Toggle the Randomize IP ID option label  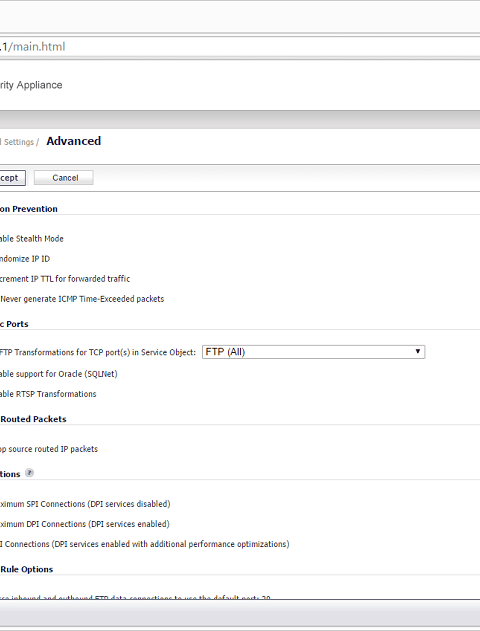tap(25, 259)
